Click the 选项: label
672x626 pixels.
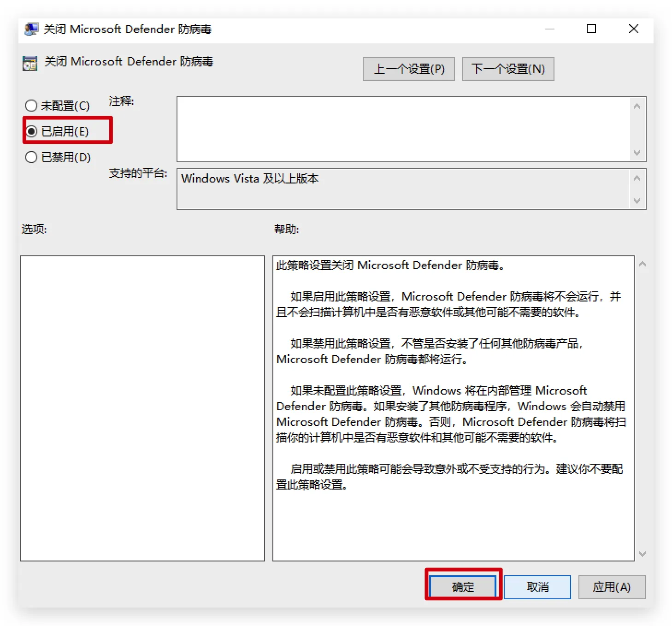click(x=34, y=229)
